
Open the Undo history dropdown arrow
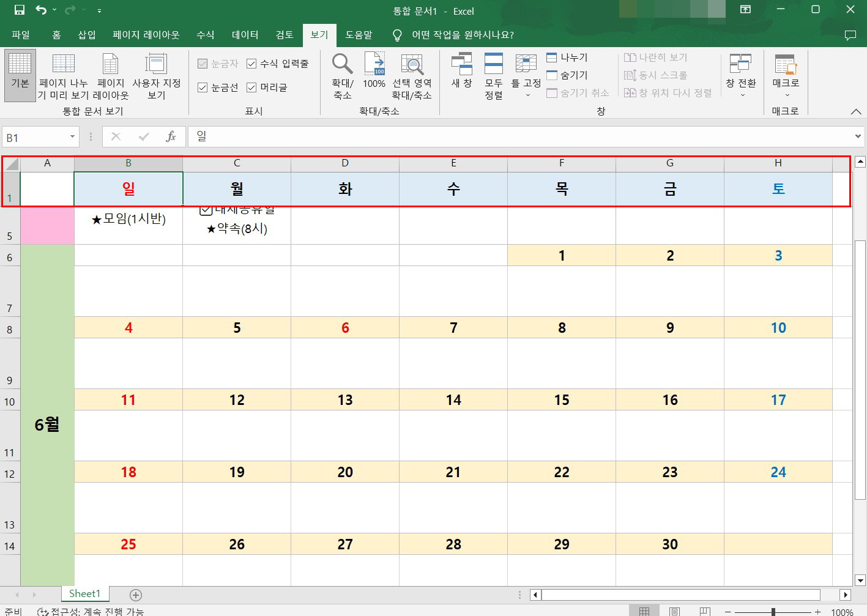(54, 10)
